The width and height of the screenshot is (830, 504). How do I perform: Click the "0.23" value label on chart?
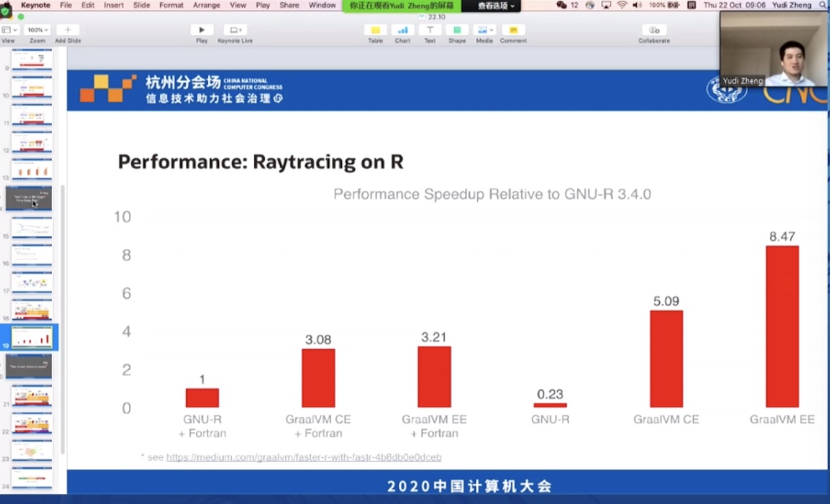tap(550, 395)
